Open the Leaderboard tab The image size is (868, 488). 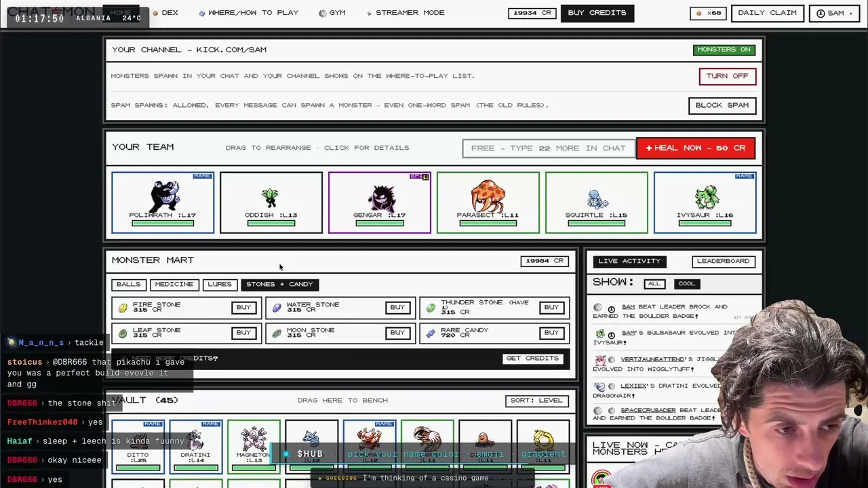(x=723, y=261)
